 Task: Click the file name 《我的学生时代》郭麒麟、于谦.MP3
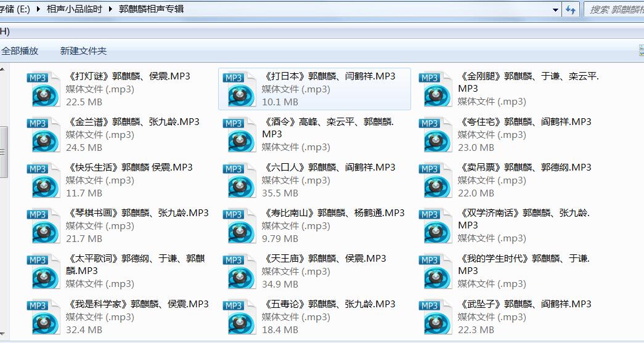(524, 264)
